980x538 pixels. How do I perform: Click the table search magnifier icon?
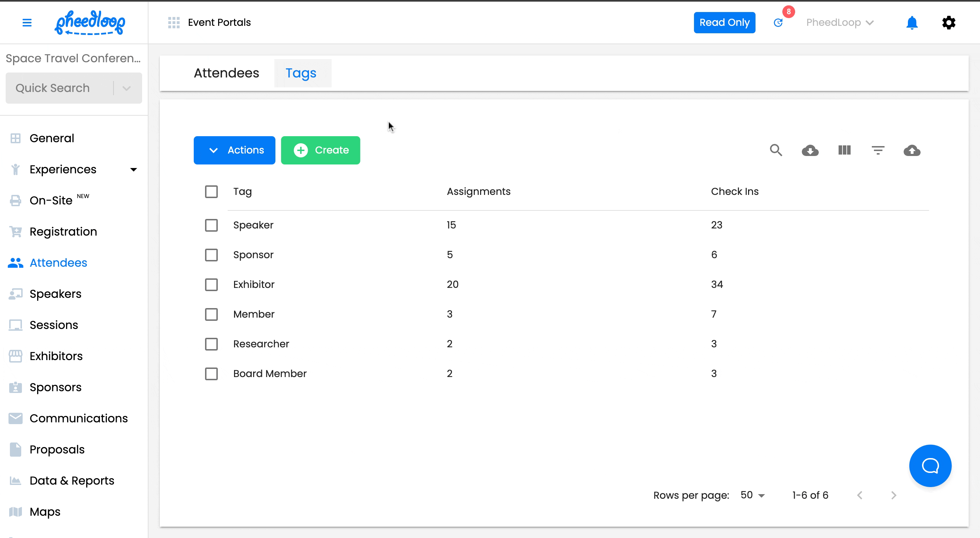776,150
